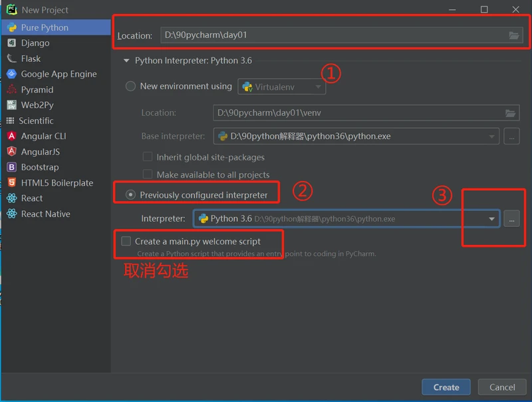532x402 pixels.
Task: Click the Create button
Action: (x=446, y=387)
